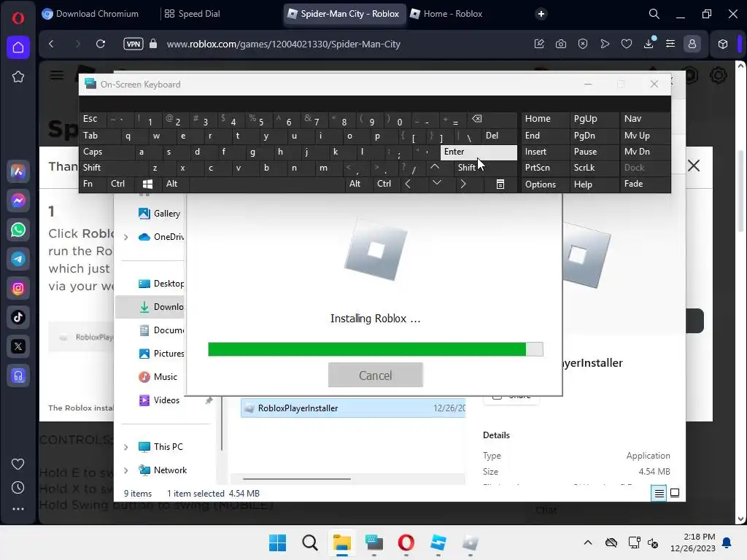Search open tabs with magnifier icon
This screenshot has height=560, width=747.
click(x=654, y=14)
